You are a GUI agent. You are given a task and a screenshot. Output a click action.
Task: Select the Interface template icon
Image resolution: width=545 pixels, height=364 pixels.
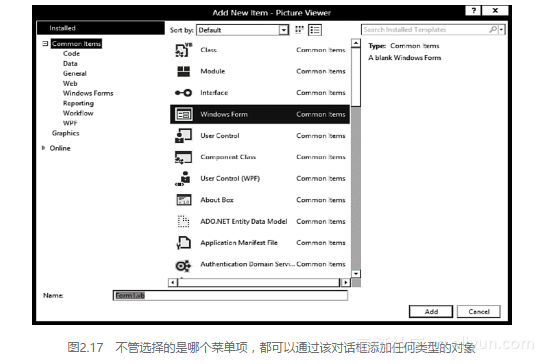click(183, 93)
